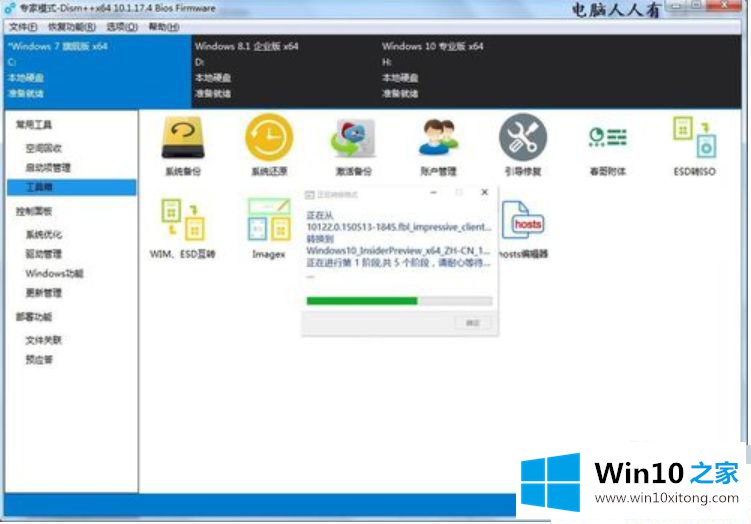This screenshot has height=524, width=751.
Task: Open the 恢复功能(R) menu
Action: 72,27
